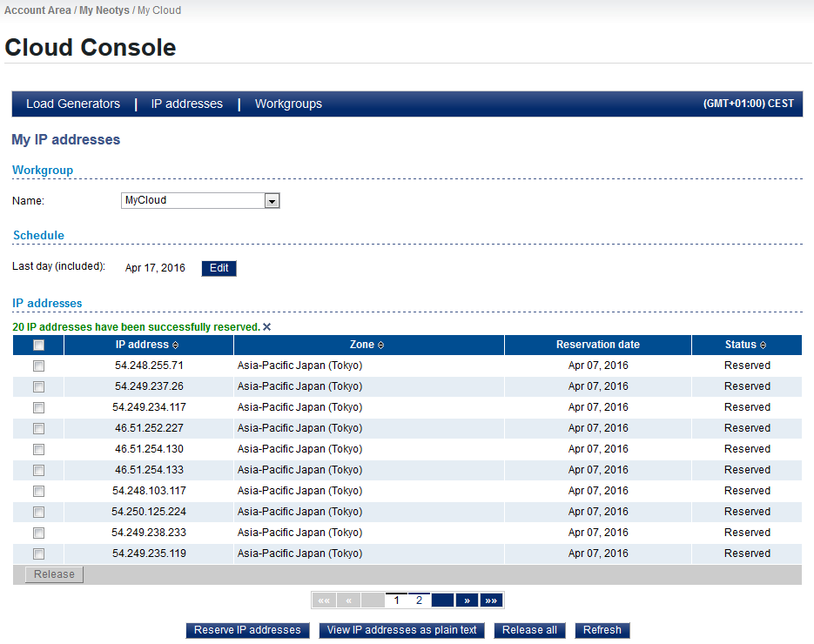Viewport: 814px width, 644px height.
Task: Toggle the select-all checkbox in table header
Action: 38,345
